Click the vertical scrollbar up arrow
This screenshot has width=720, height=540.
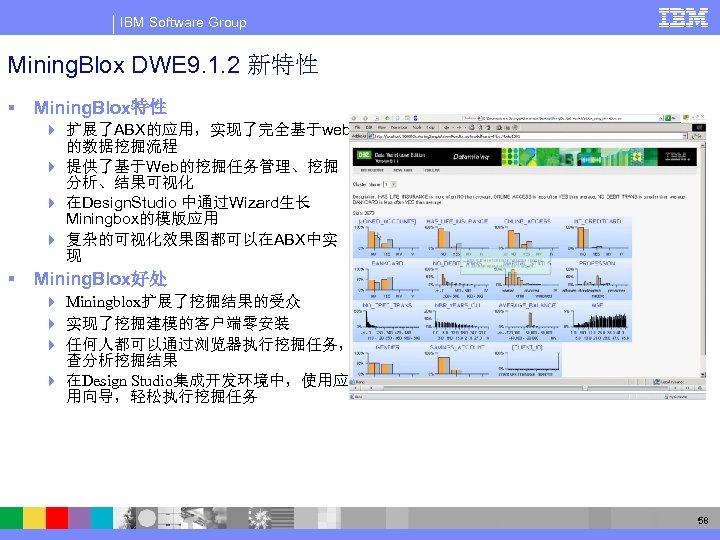pyautogui.click(x=703, y=145)
